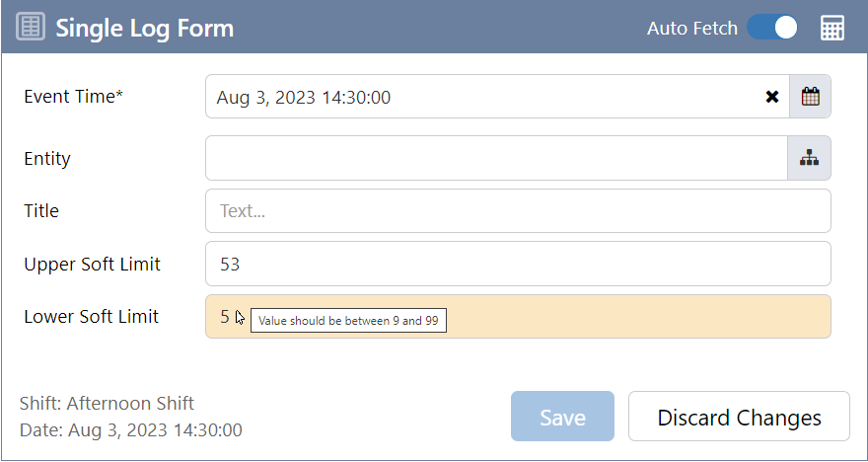Click the Title text field
Viewport: 868px width, 462px height.
(518, 211)
